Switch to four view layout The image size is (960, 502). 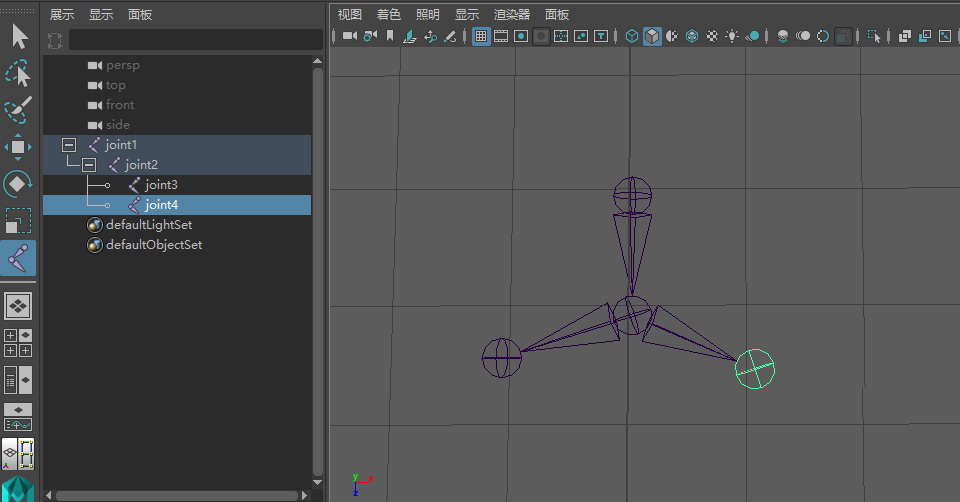click(x=18, y=343)
